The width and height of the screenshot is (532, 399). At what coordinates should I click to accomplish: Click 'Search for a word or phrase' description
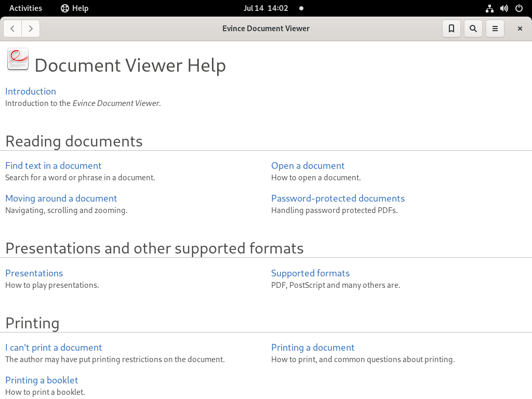tap(80, 178)
